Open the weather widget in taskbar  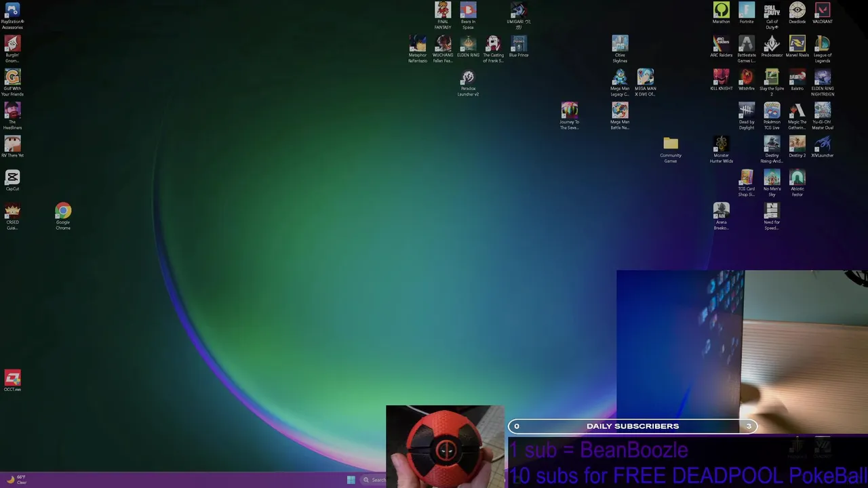point(16,480)
